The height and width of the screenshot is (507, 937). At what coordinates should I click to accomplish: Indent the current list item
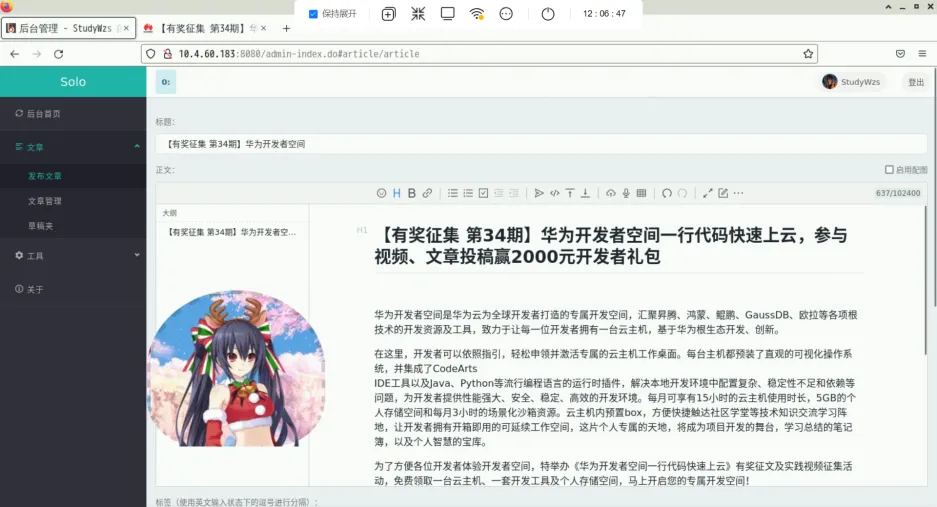point(514,193)
